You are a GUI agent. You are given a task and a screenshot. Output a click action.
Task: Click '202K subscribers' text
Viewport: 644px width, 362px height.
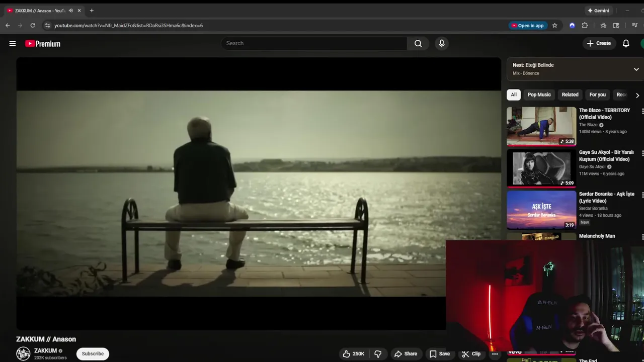(x=50, y=358)
